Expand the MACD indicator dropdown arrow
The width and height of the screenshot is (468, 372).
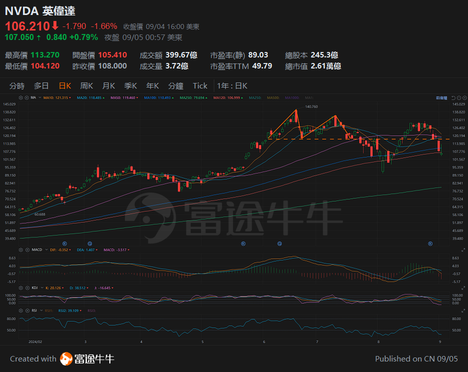click(x=45, y=250)
